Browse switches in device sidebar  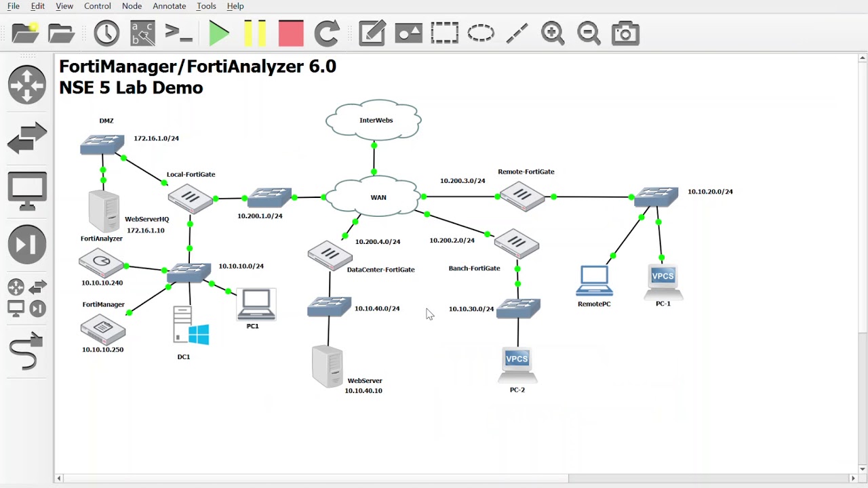(27, 138)
